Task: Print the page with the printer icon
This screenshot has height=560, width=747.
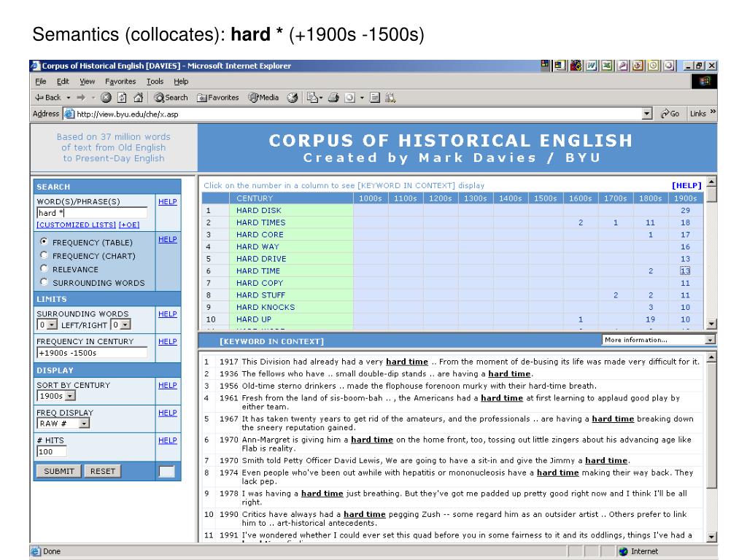Action: coord(333,98)
